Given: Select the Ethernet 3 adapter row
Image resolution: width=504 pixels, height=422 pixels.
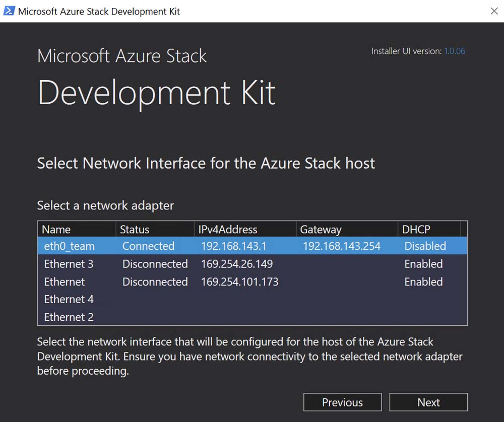Looking at the screenshot, I should (69, 264).
